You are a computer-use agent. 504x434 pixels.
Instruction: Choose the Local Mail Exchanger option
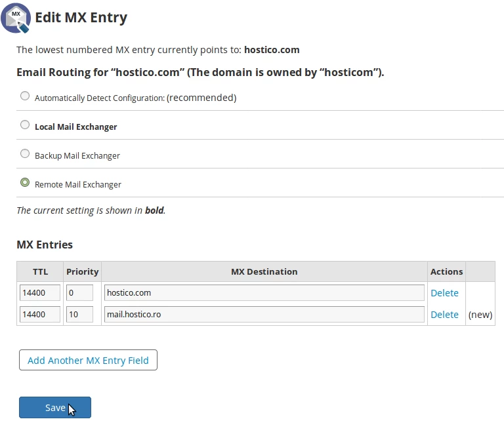coord(25,125)
